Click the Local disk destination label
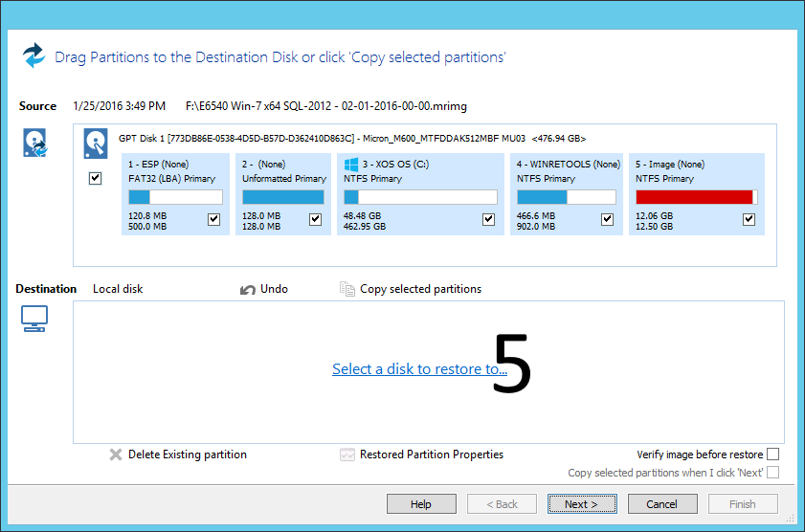The width and height of the screenshot is (805, 532). pyautogui.click(x=118, y=289)
